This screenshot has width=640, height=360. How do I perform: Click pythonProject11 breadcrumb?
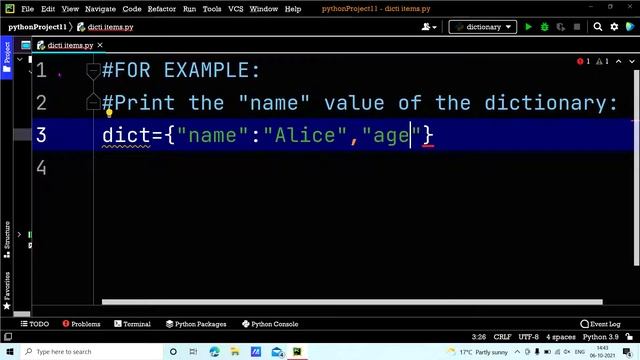pyautogui.click(x=37, y=27)
